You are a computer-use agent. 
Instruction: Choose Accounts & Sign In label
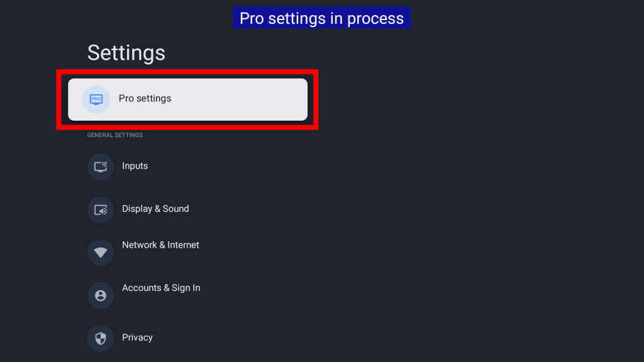(161, 288)
